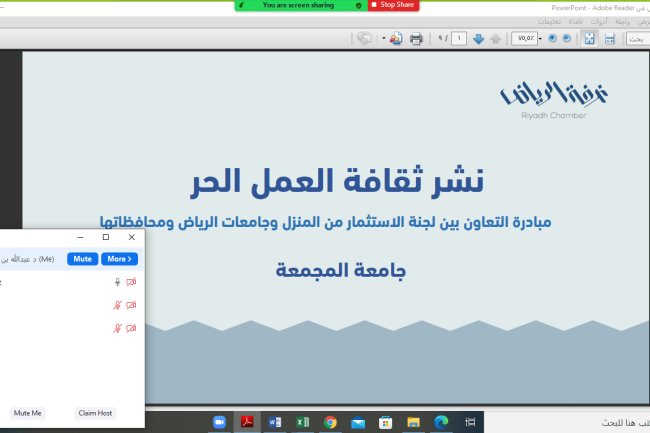
Task: Click the slide title نشر ثقافة العمل الحر
Action: [x=337, y=181]
